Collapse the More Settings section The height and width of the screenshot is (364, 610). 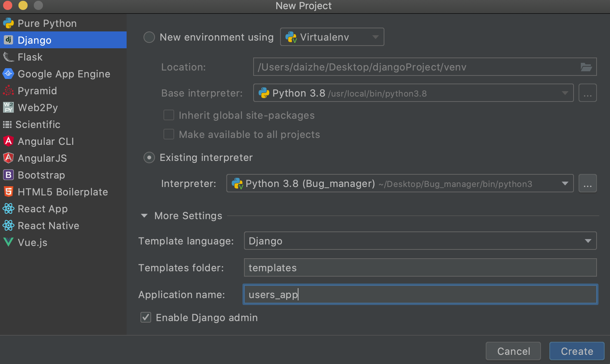tap(144, 216)
